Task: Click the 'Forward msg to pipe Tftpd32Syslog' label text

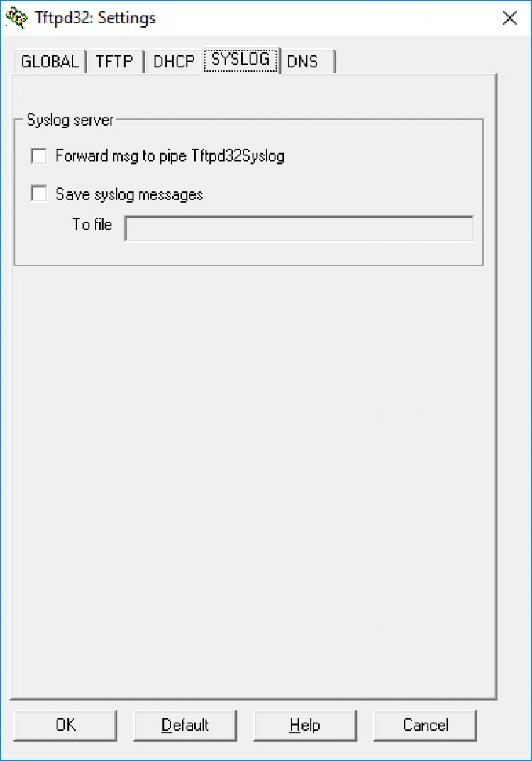Action: click(170, 156)
